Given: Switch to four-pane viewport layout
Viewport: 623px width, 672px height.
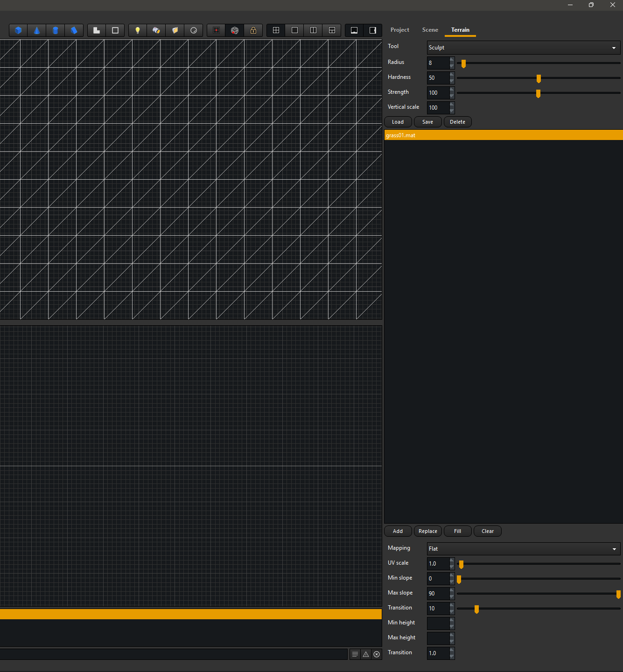Looking at the screenshot, I should [x=276, y=30].
